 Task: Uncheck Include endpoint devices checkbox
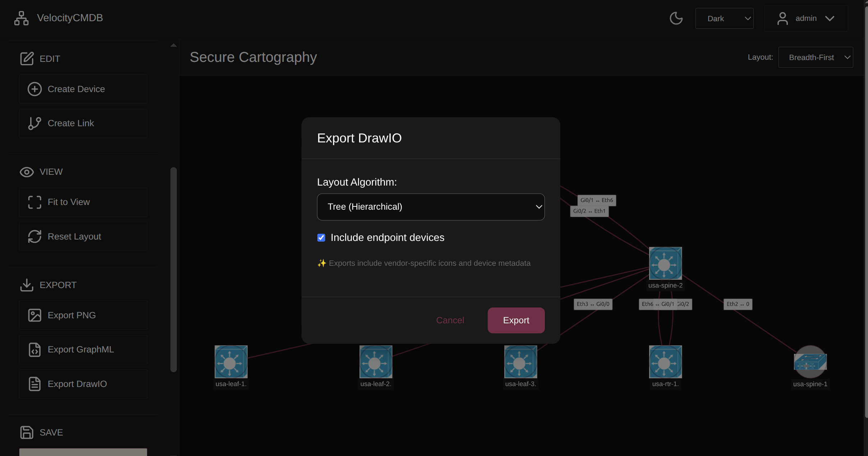[x=321, y=238]
